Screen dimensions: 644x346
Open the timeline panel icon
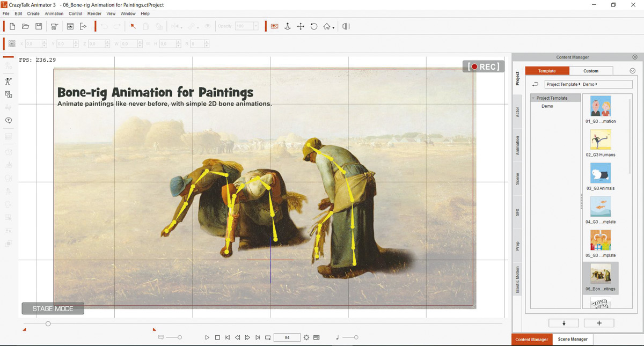346,26
